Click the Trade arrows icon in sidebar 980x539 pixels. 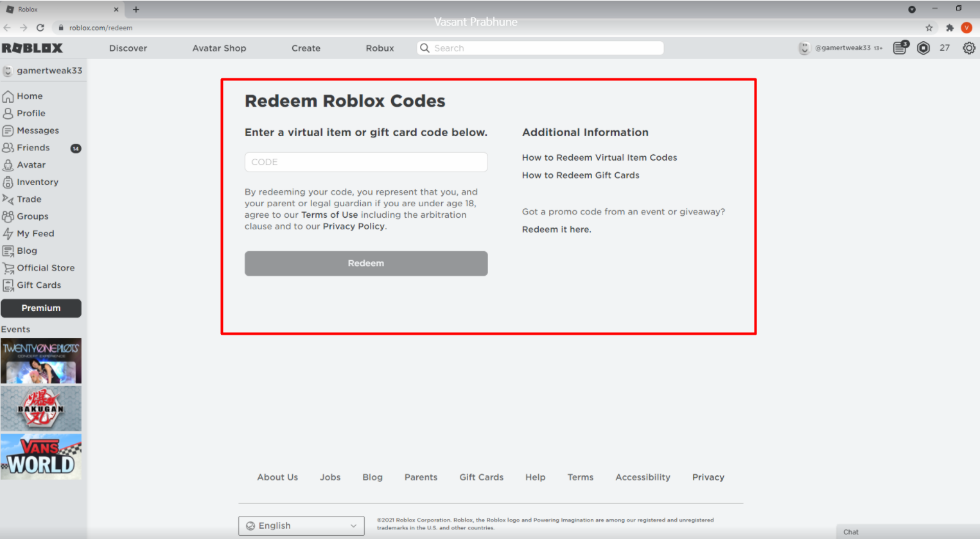coord(8,199)
